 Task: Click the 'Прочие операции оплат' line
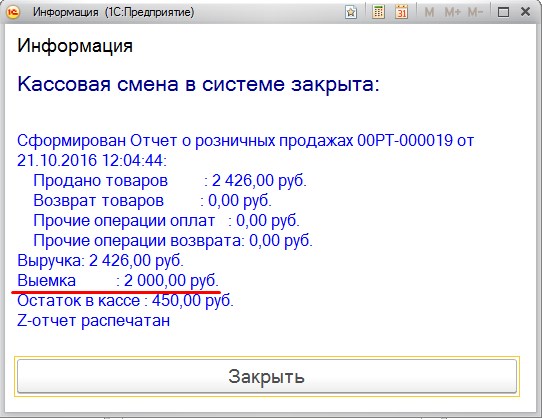[x=166, y=221]
